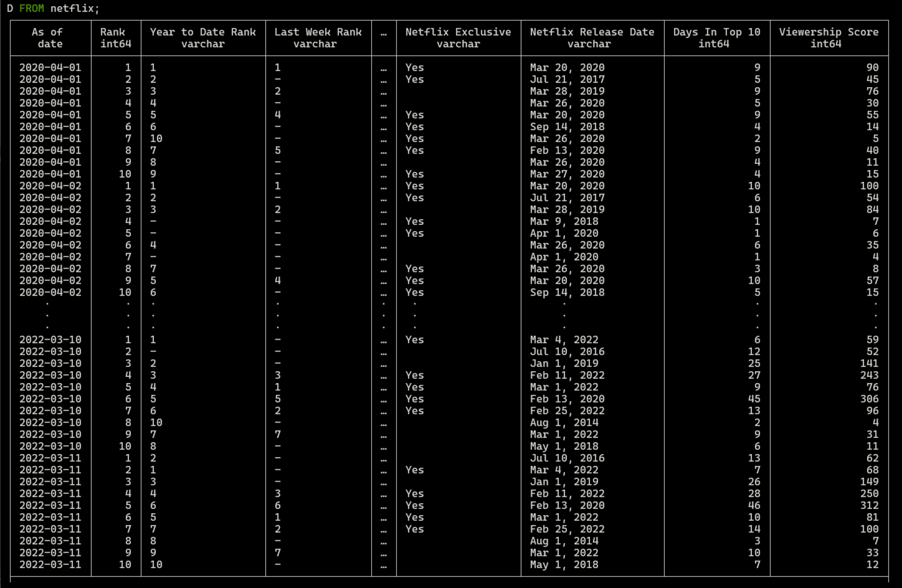The image size is (902, 588).
Task: Click Viewership Score value 141
Action: pos(869,363)
